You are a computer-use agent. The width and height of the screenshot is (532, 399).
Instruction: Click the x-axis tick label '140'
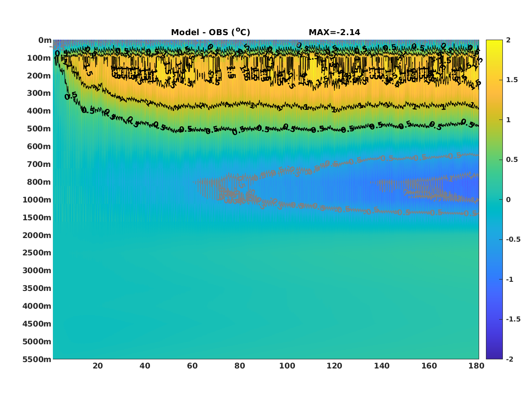[x=382, y=366]
